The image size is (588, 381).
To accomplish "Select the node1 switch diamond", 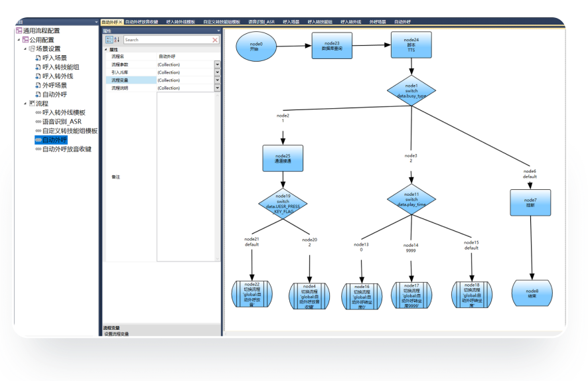I will coord(411,90).
